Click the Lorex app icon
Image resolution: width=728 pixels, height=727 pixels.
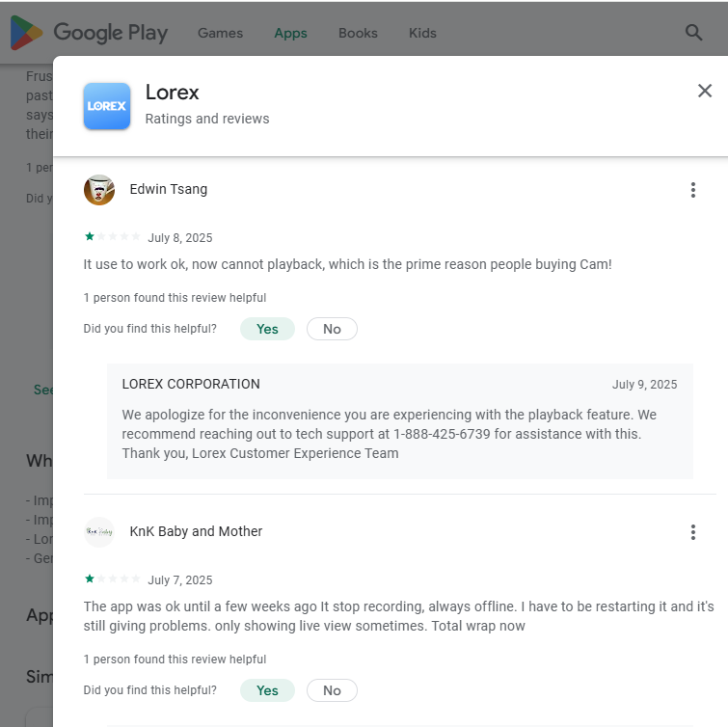(x=107, y=106)
